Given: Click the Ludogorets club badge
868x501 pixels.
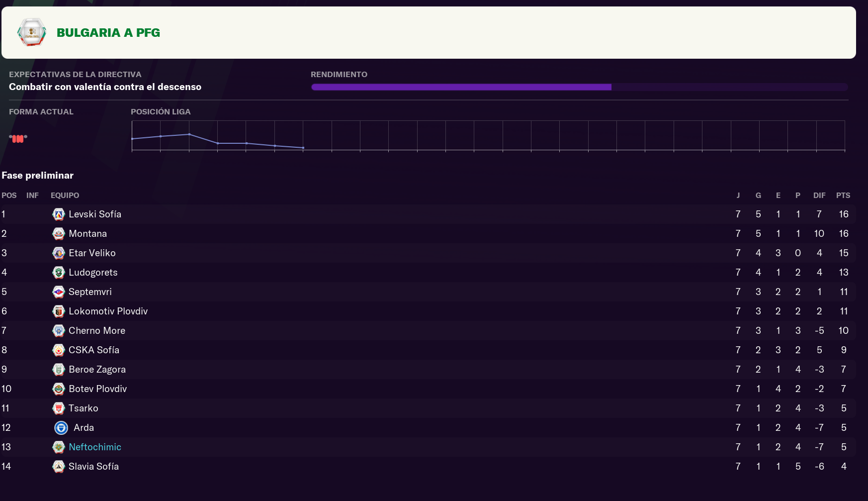Looking at the screenshot, I should (x=59, y=273).
